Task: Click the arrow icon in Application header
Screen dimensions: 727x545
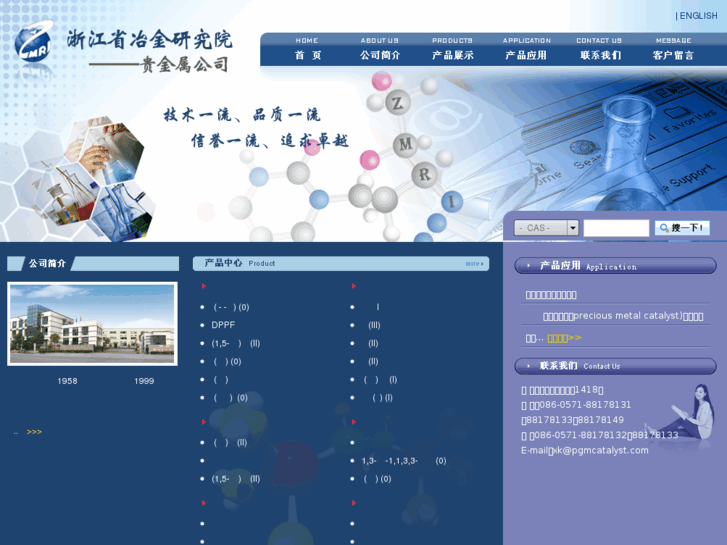Action: [528, 266]
